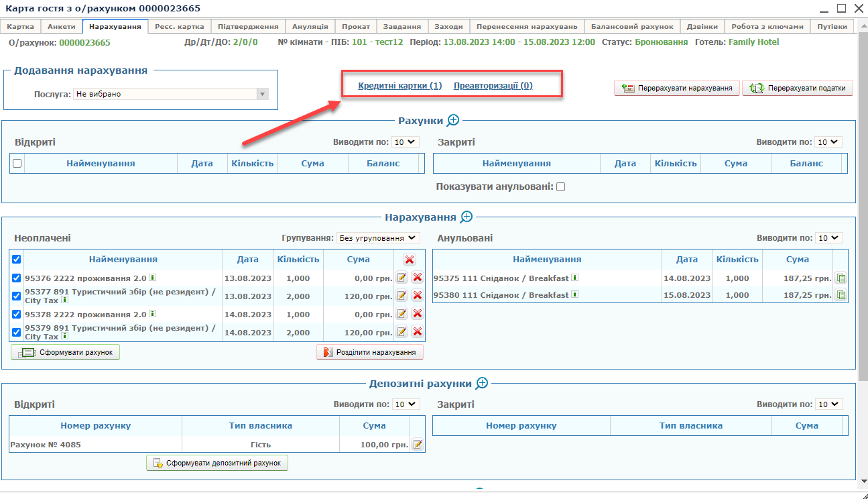Image resolution: width=868 pixels, height=501 pixels.
Task: Uncheck the checkbox for charge 95379
Action: click(x=17, y=332)
